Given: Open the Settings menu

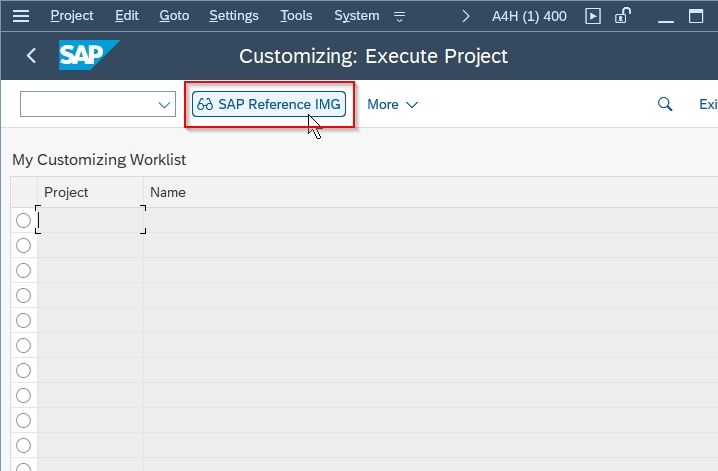Looking at the screenshot, I should pos(234,16).
